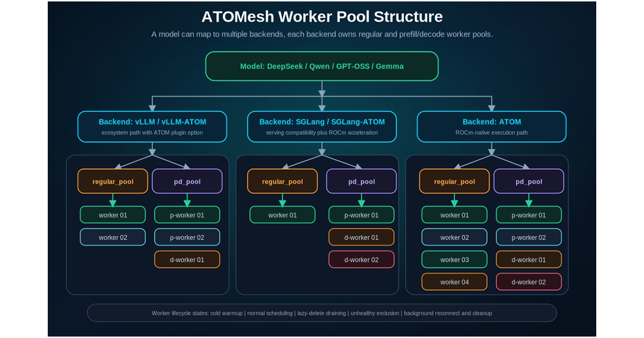Click the 'ecosystem path with ATOM plugin option' caption

tap(152, 132)
